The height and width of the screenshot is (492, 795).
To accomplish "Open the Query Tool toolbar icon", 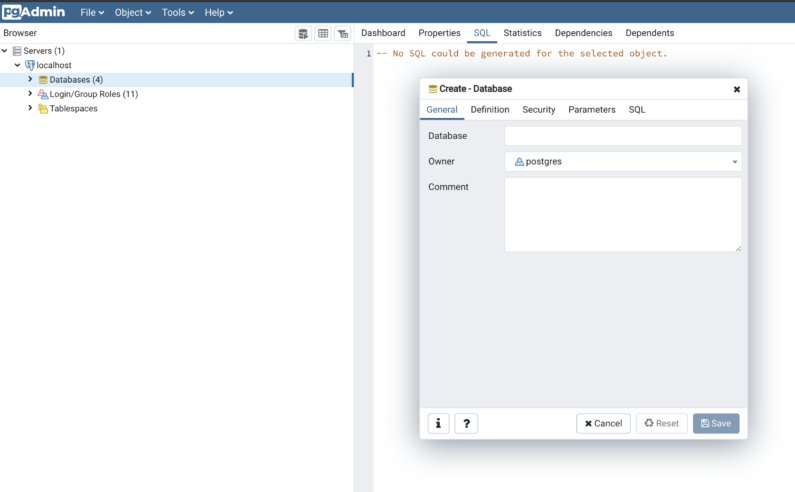I will point(303,33).
